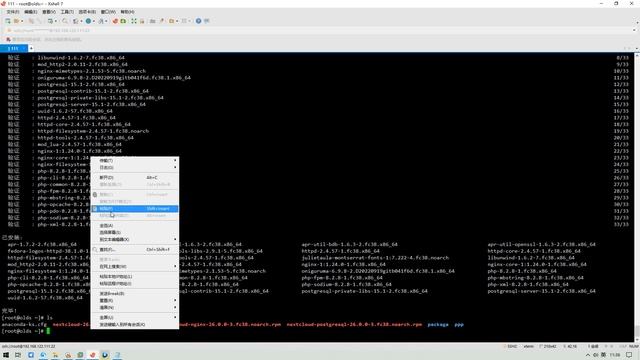Viewport: 640px width, 360px height.
Task: Click the magnifier Find icon in toolbar
Action: (x=65, y=21)
